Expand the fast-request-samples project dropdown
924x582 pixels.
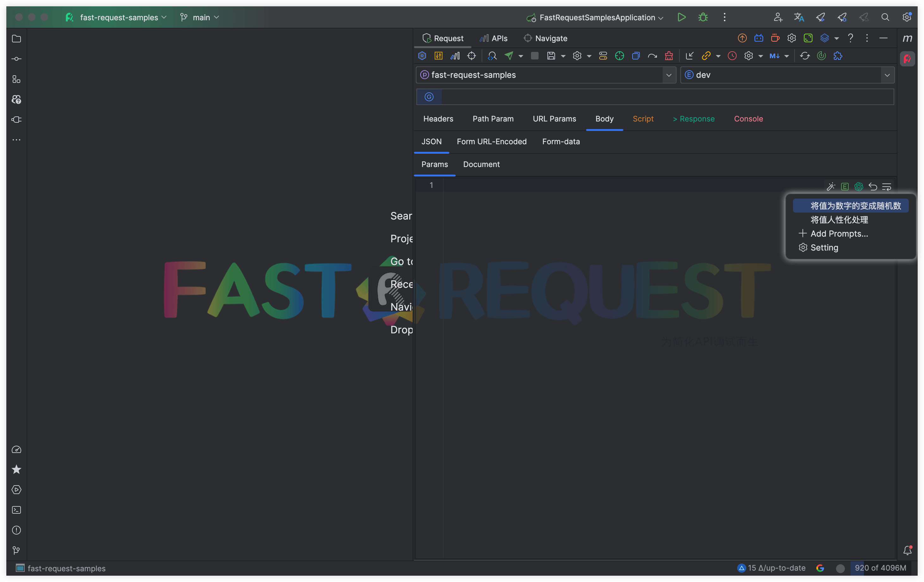(669, 75)
